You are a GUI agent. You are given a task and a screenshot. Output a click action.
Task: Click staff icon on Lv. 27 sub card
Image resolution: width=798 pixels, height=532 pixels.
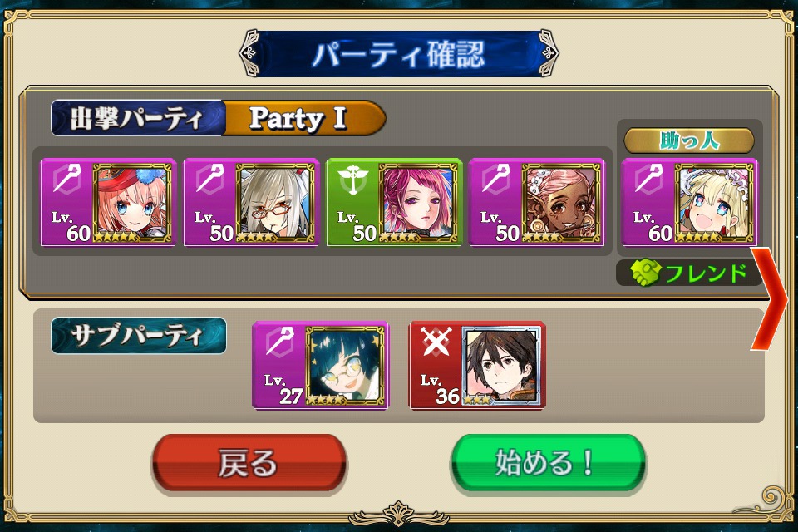click(279, 342)
